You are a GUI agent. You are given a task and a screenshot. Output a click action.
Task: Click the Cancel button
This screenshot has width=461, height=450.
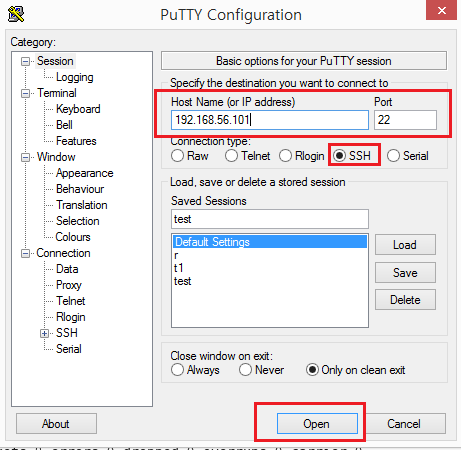[404, 424]
